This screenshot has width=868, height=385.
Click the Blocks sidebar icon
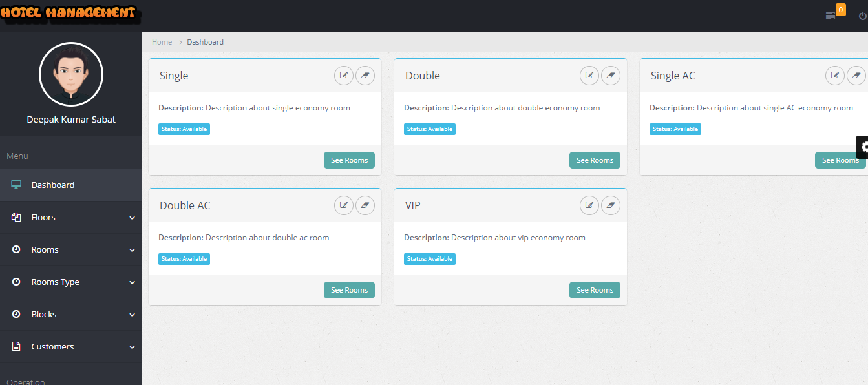16,314
